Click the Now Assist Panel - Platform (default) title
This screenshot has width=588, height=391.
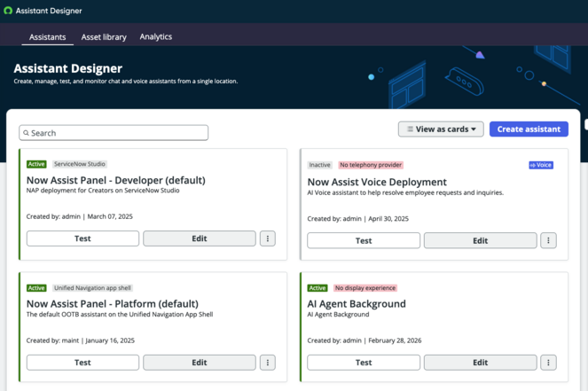(x=113, y=303)
